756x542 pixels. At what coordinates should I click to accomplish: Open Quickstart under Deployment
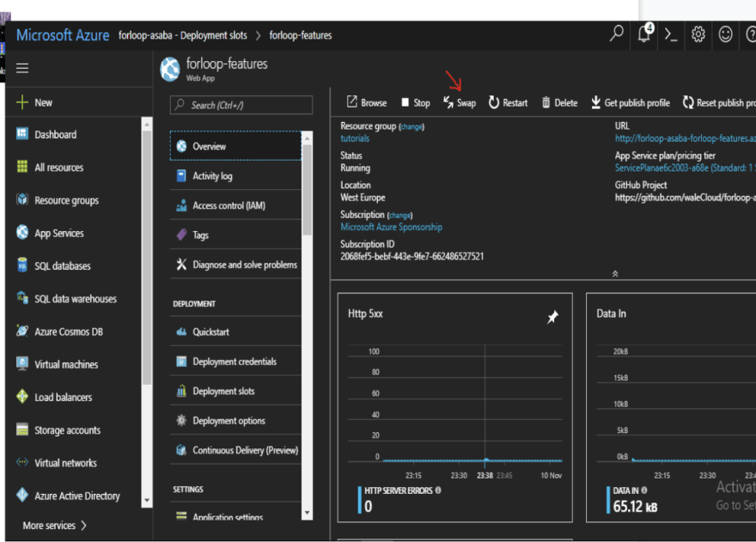click(235, 332)
